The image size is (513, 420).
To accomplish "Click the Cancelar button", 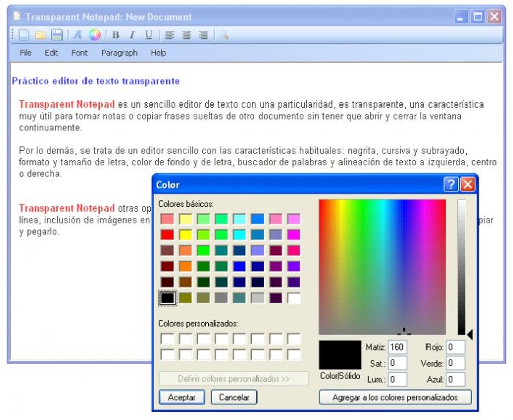I will (x=234, y=397).
